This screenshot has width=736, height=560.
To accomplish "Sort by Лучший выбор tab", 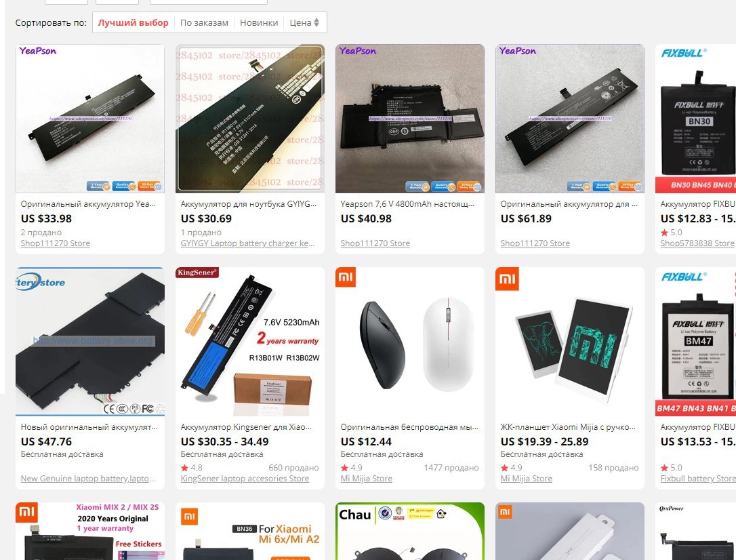I will [133, 22].
